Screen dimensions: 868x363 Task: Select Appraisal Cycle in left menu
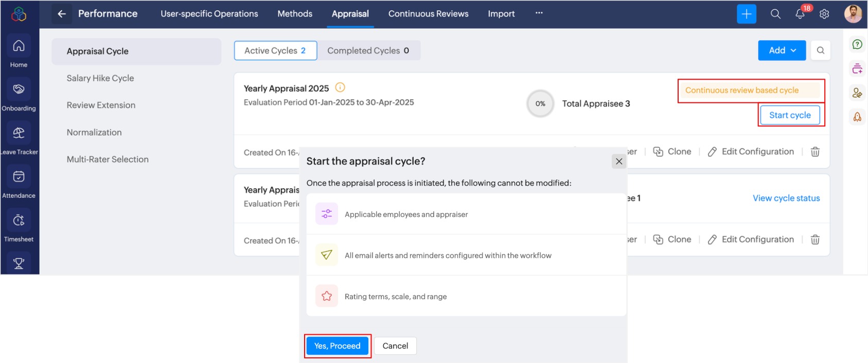(136, 51)
